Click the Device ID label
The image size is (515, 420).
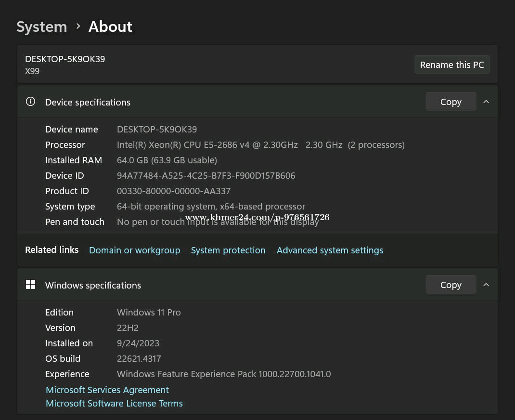click(64, 176)
